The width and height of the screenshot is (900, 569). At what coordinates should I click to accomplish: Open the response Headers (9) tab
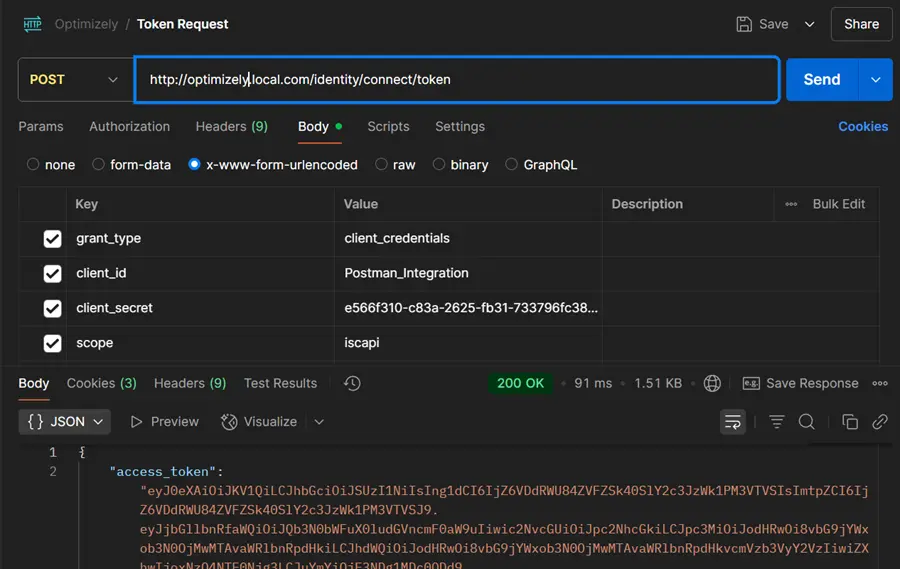coord(190,384)
